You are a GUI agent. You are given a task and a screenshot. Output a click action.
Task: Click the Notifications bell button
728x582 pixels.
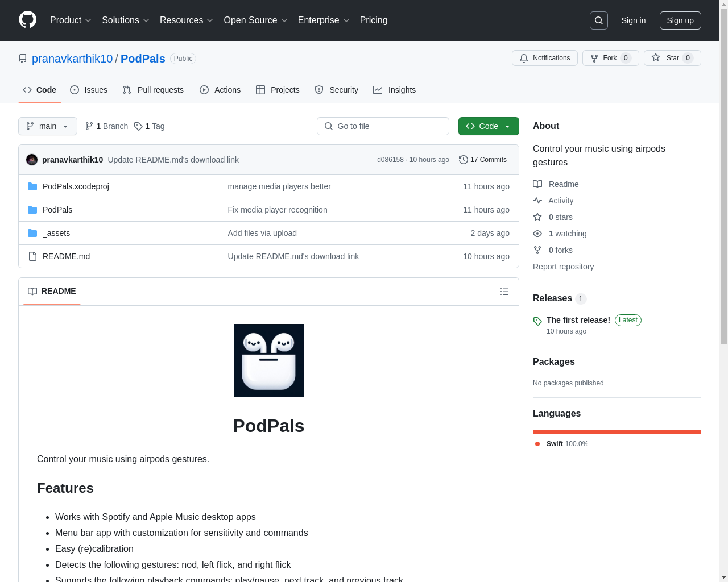point(545,58)
